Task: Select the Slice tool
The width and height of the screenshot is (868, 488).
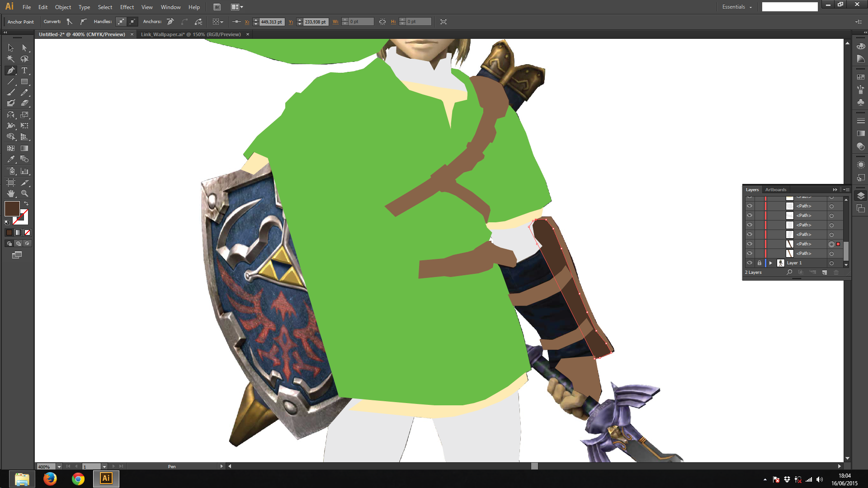Action: [25, 183]
